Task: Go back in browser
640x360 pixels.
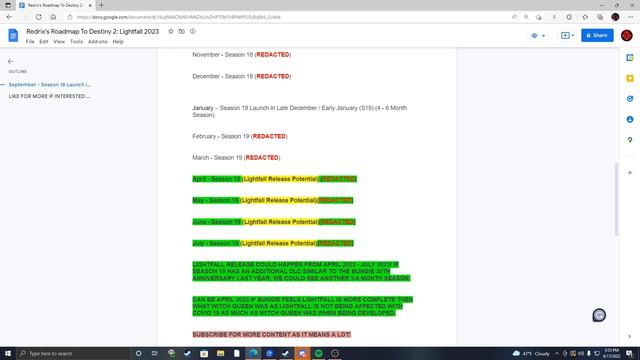Action: pos(9,17)
